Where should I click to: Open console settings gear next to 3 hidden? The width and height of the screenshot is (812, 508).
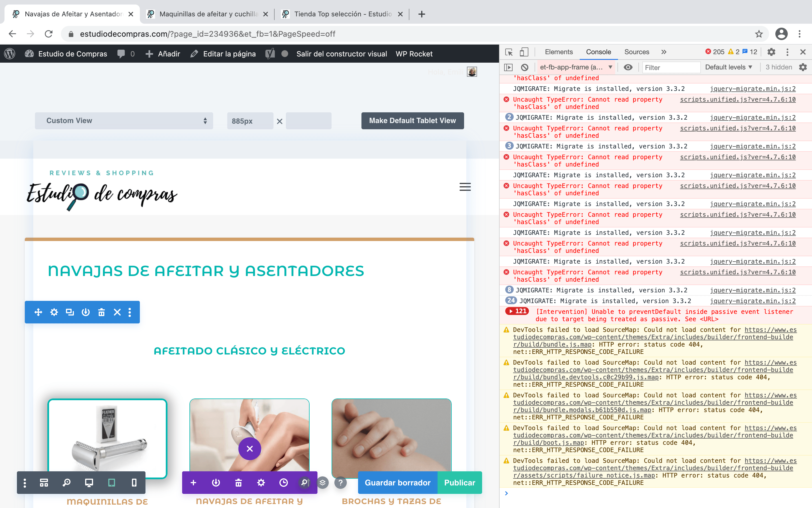point(803,67)
